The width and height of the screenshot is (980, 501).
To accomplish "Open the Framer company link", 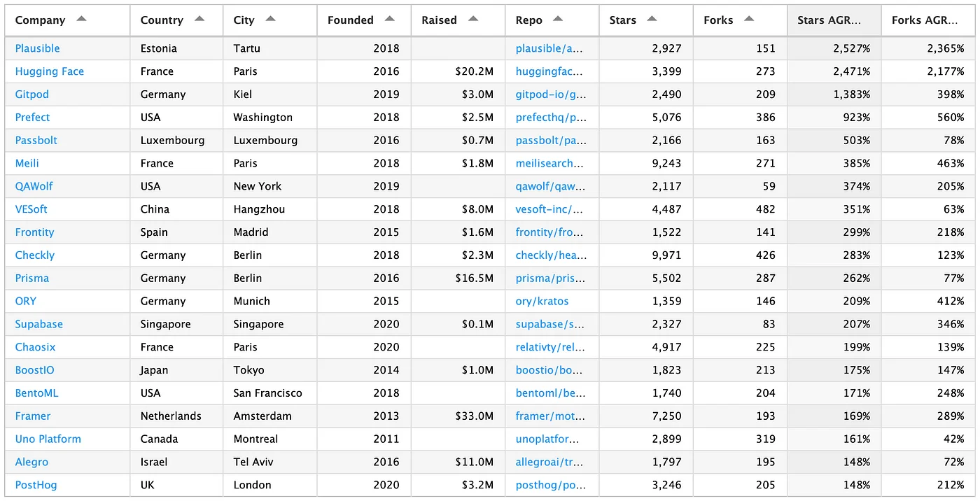I will coord(33,416).
